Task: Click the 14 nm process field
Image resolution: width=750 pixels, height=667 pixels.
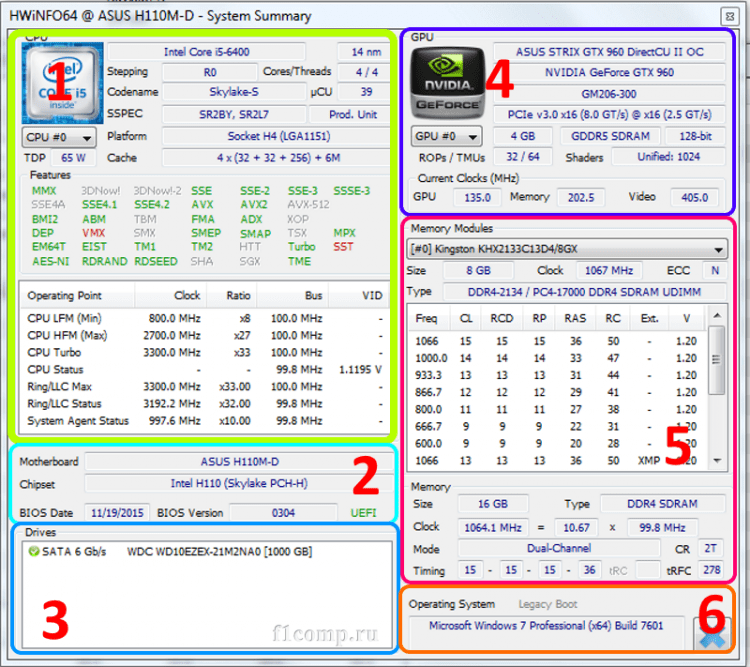Action: coord(365,52)
